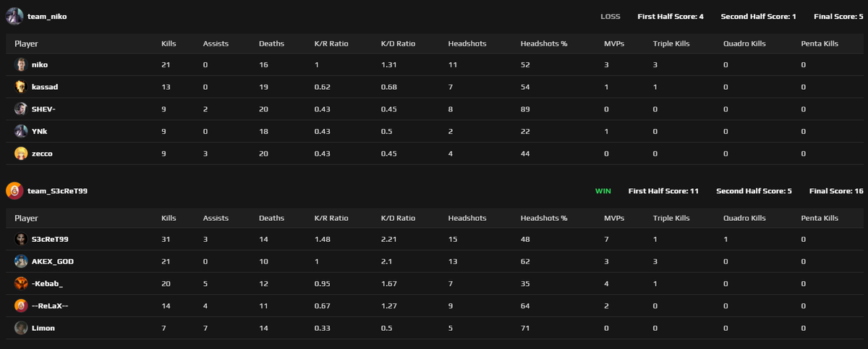Click SHEV-'s player avatar

20,109
